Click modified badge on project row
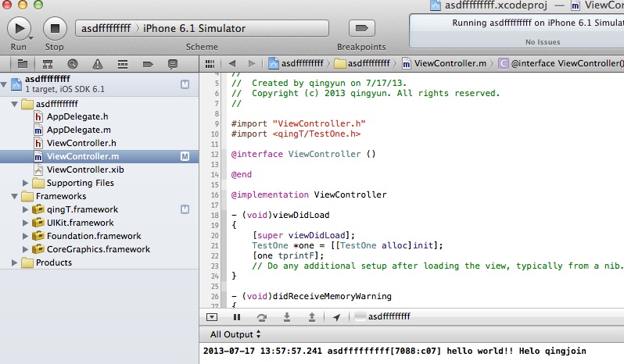This screenshot has height=364, width=624. point(185,84)
